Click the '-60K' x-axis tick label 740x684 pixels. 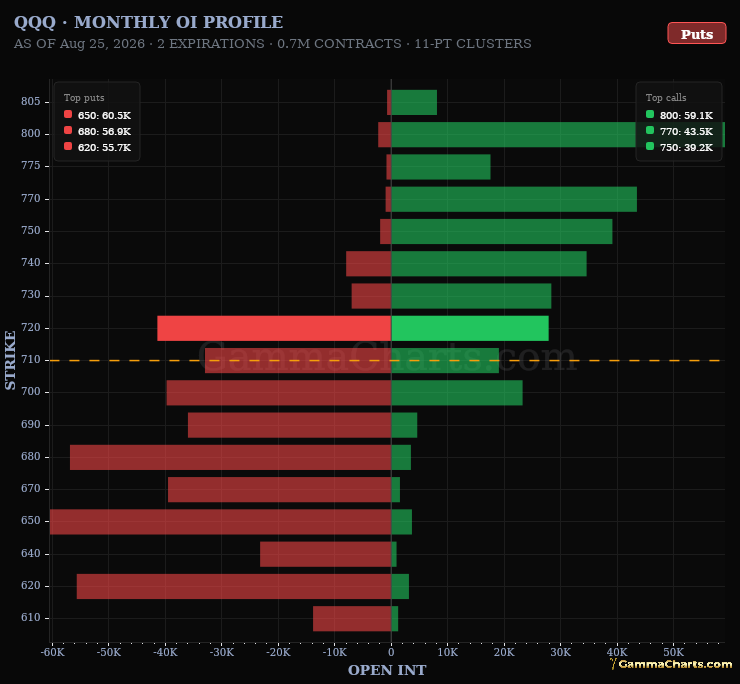coord(52,652)
